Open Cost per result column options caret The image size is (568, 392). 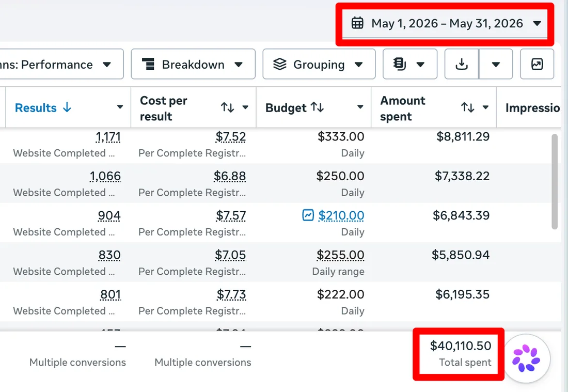click(x=245, y=107)
